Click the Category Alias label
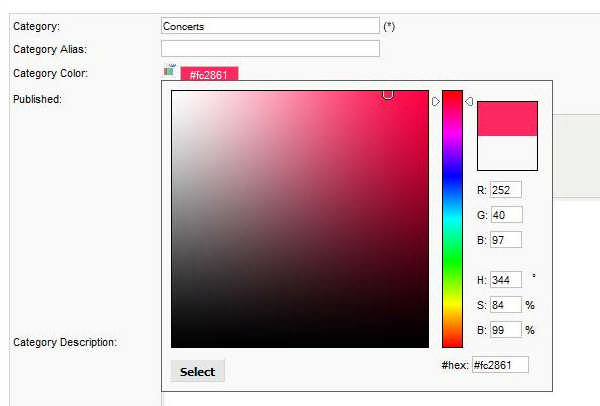The image size is (600, 406). tap(50, 49)
